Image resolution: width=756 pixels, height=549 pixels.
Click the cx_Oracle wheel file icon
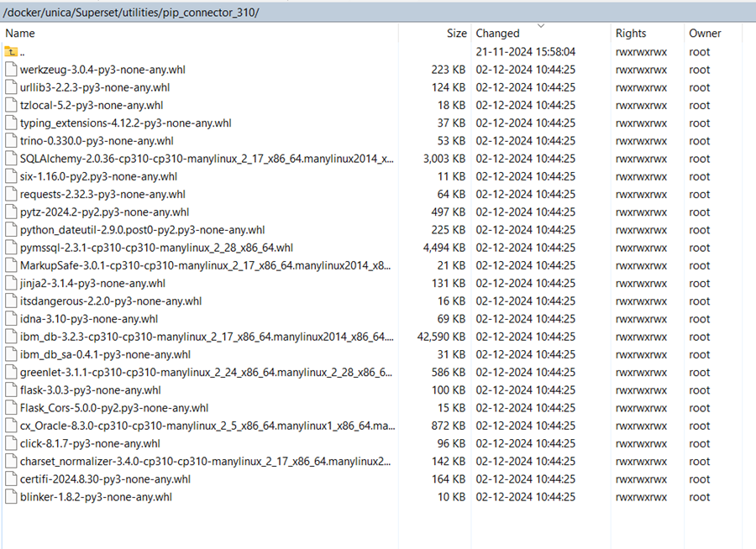(x=9, y=426)
